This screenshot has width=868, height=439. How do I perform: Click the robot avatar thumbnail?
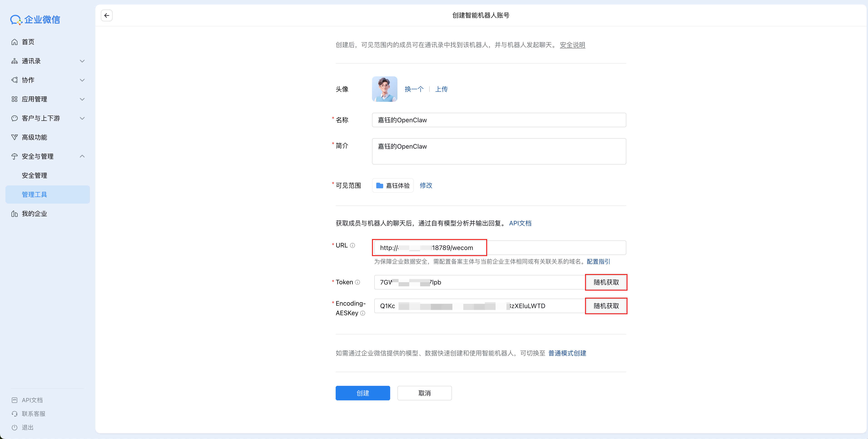tap(384, 89)
